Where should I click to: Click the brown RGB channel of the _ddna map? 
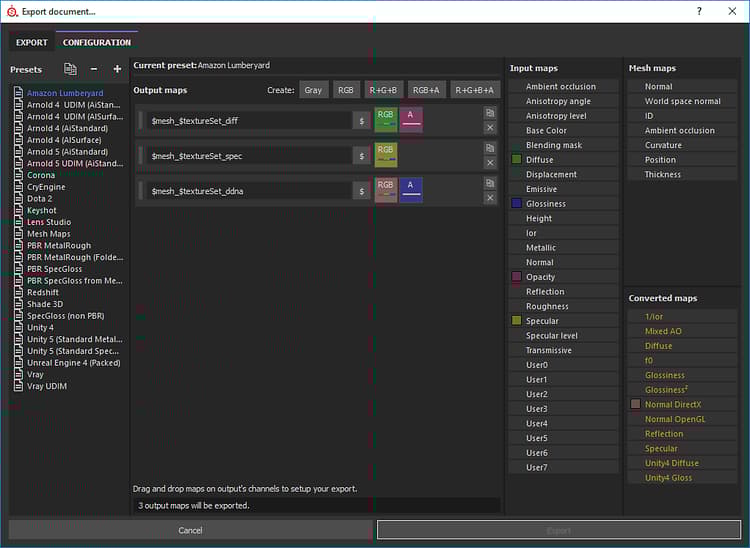point(386,190)
